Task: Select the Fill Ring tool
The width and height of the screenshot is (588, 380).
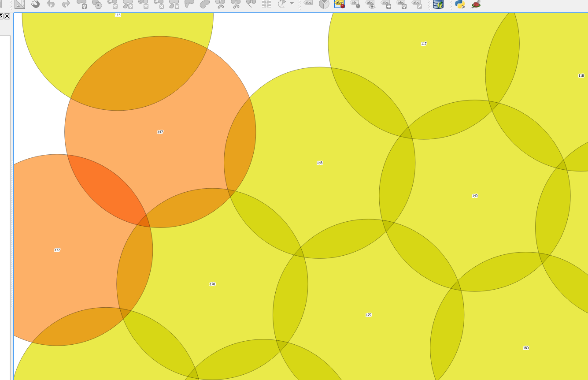Action: pyautogui.click(x=144, y=4)
